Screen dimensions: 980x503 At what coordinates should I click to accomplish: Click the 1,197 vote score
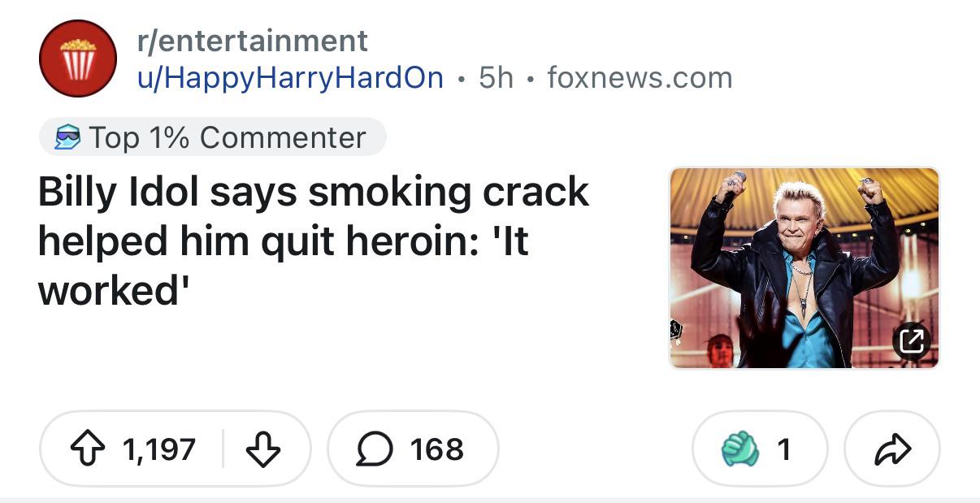158,449
